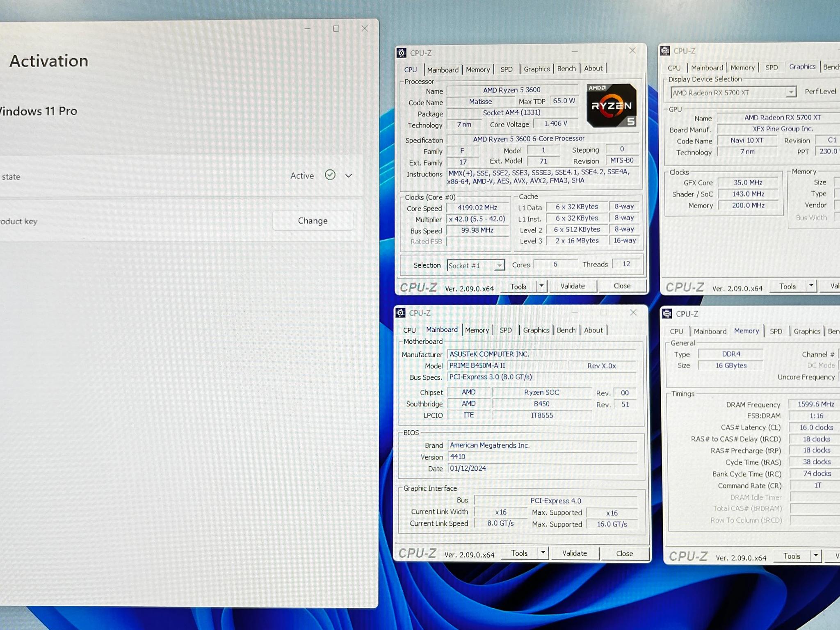Click Tools button in the CPU tab window
Image resolution: width=840 pixels, height=630 pixels.
(518, 286)
